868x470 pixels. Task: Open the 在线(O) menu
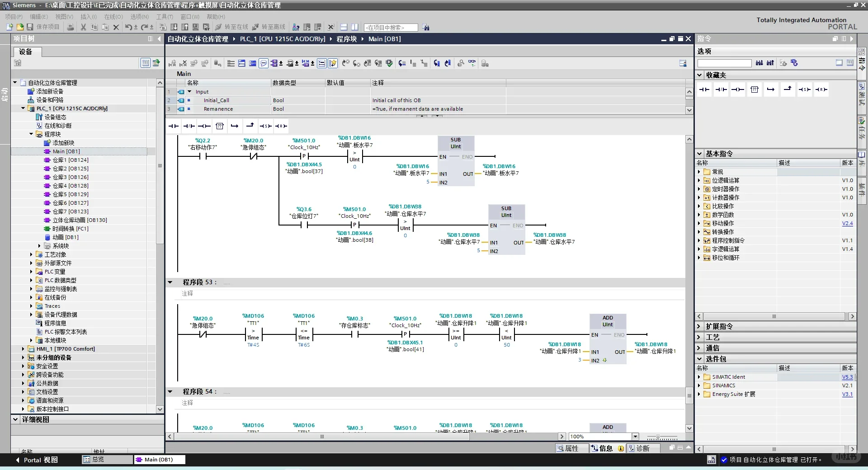tap(113, 17)
